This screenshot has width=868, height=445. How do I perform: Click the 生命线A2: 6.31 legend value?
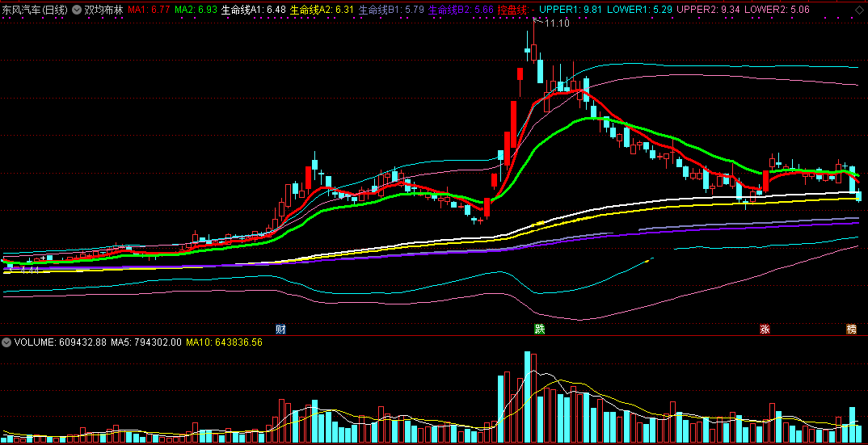[x=322, y=10]
